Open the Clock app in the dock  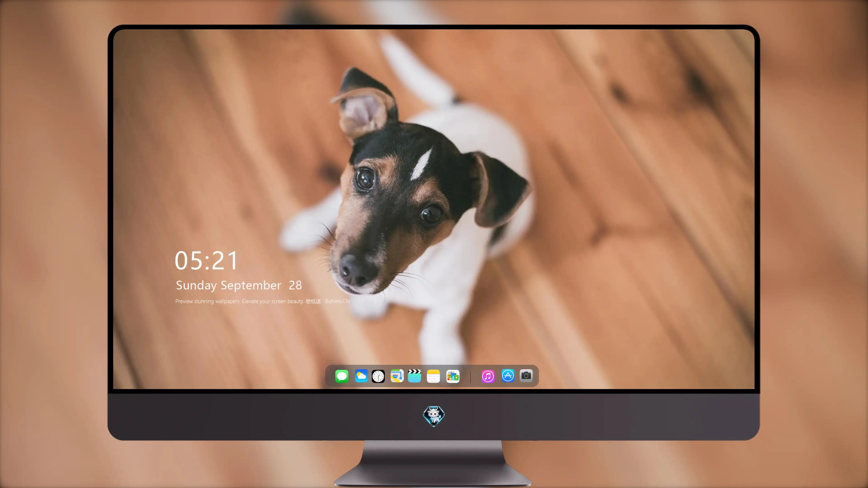tap(378, 376)
